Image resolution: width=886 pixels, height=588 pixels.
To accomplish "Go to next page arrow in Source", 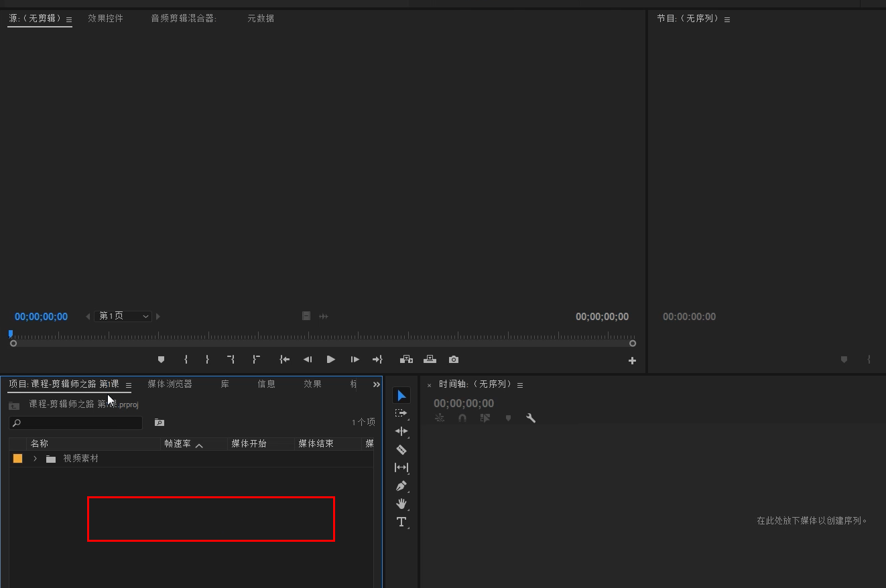I will pos(158,316).
